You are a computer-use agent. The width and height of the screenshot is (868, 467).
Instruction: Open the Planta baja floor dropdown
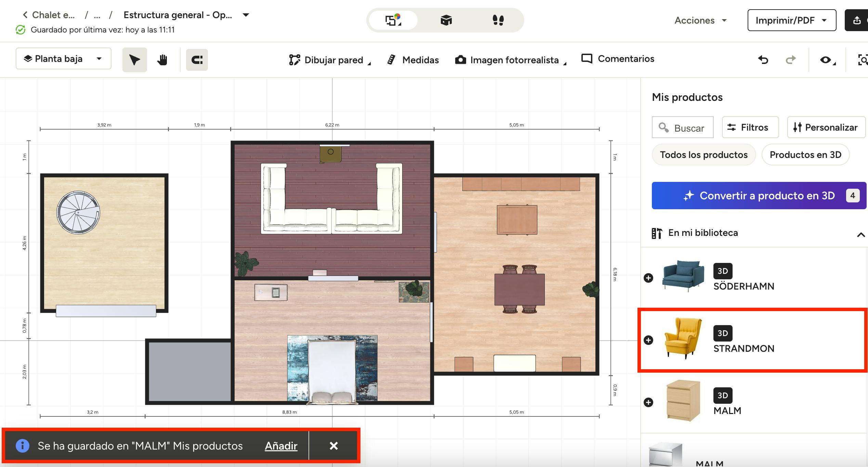coord(64,59)
